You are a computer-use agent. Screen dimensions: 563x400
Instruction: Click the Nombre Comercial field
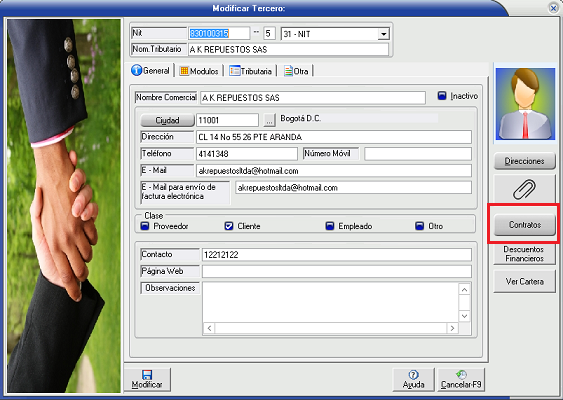[x=313, y=98]
